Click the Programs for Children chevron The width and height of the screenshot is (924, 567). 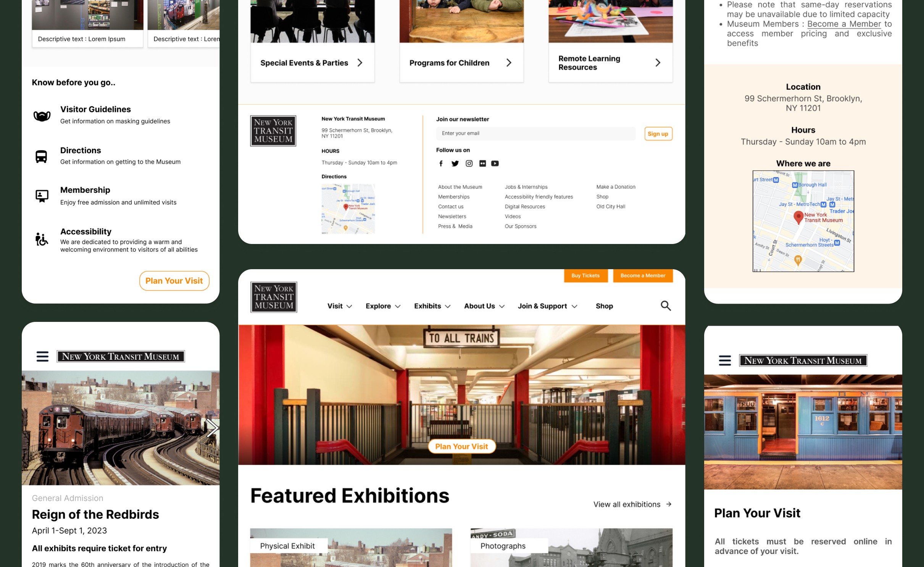508,63
